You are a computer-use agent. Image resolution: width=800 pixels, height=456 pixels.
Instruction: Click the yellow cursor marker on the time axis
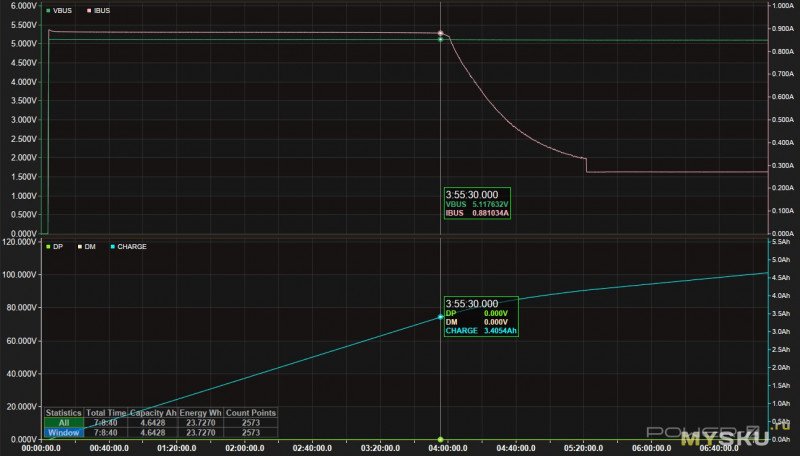click(441, 439)
